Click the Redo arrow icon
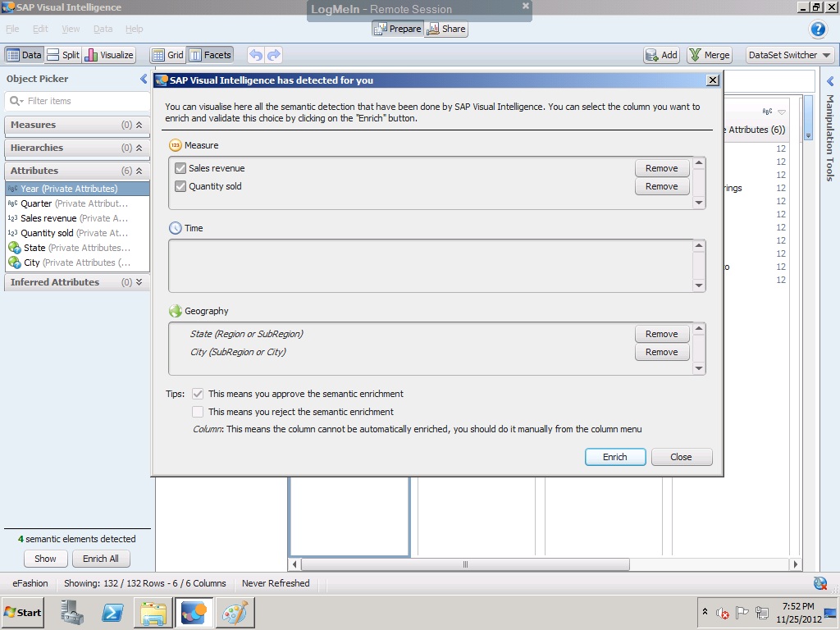 coord(274,55)
